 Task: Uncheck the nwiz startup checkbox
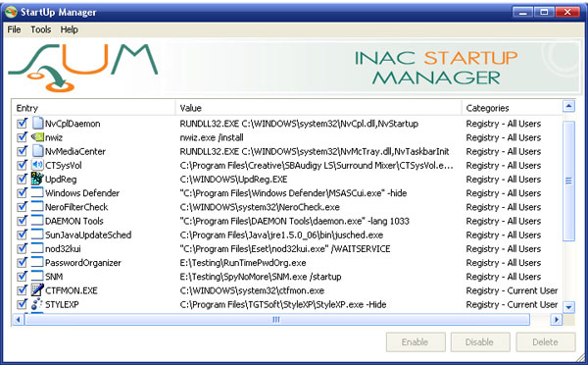tap(23, 137)
